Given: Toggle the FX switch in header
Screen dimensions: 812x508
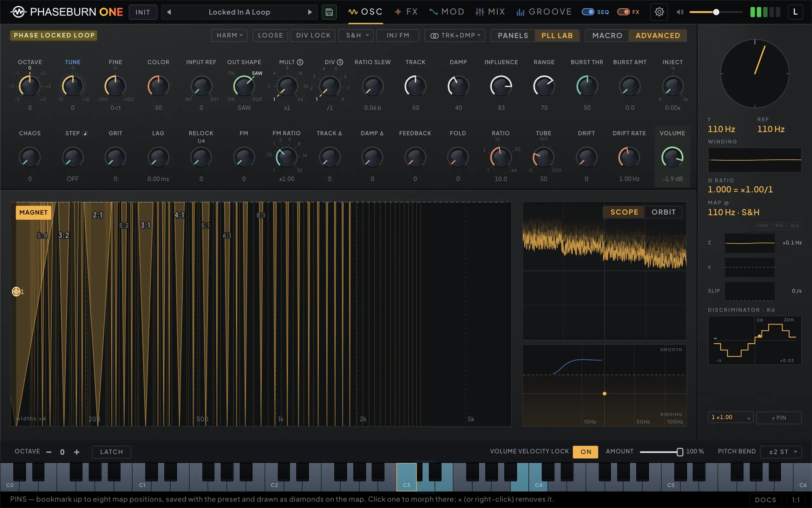Looking at the screenshot, I should tap(623, 12).
